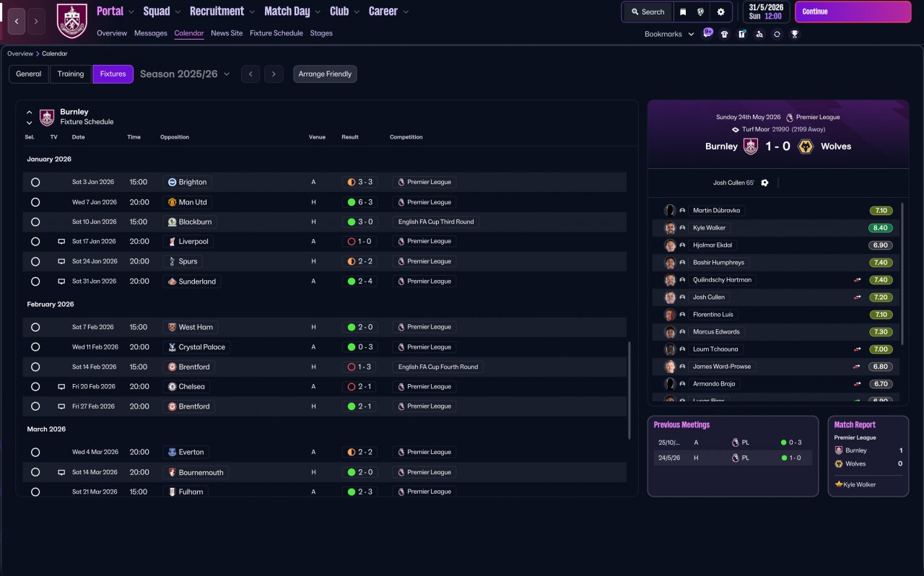Select the West Ham fixture radio button

coord(35,327)
